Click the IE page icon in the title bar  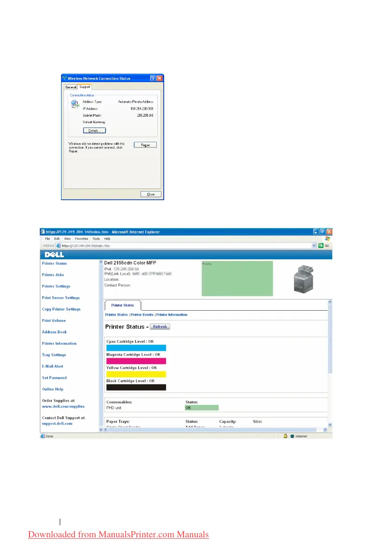point(42,231)
